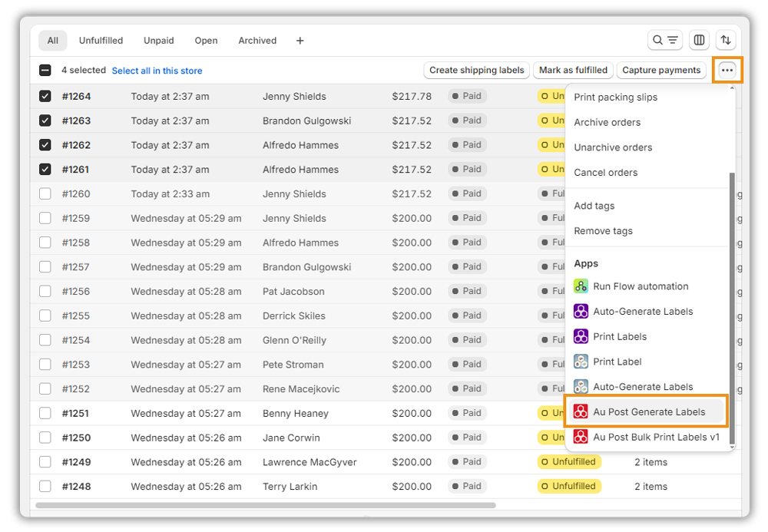The image size is (768, 532).
Task: Add a new view with plus icon
Action: [300, 41]
